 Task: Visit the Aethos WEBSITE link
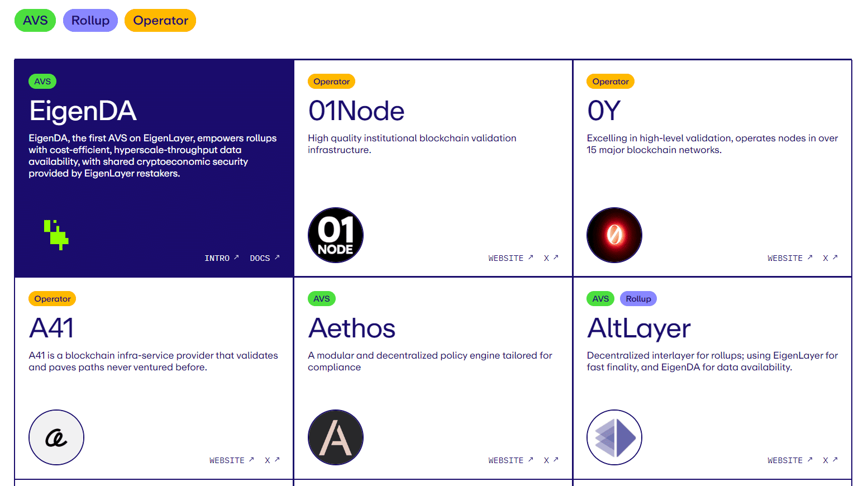point(511,460)
